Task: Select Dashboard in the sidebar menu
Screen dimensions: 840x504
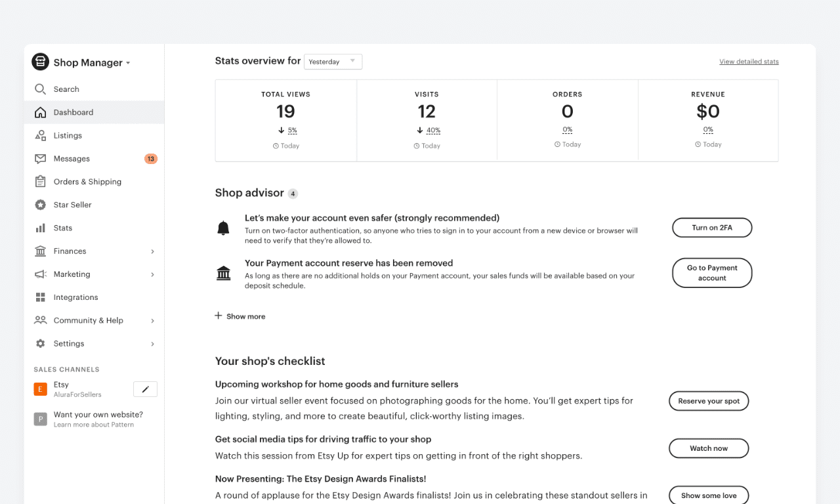Action: tap(73, 112)
